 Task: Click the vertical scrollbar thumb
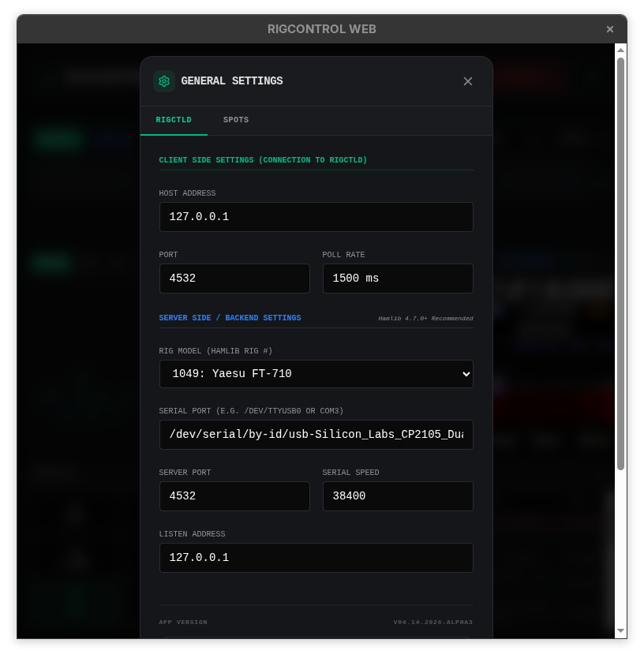click(x=620, y=264)
